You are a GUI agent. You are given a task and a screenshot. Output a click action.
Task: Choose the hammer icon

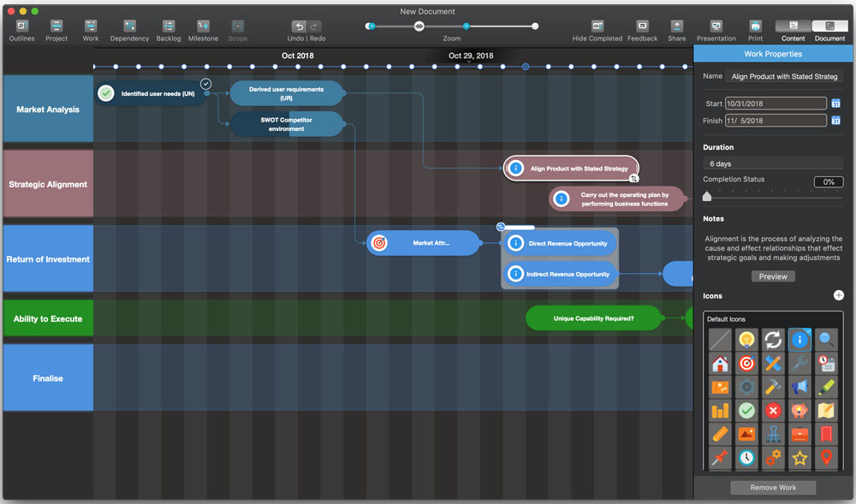pyautogui.click(x=773, y=387)
